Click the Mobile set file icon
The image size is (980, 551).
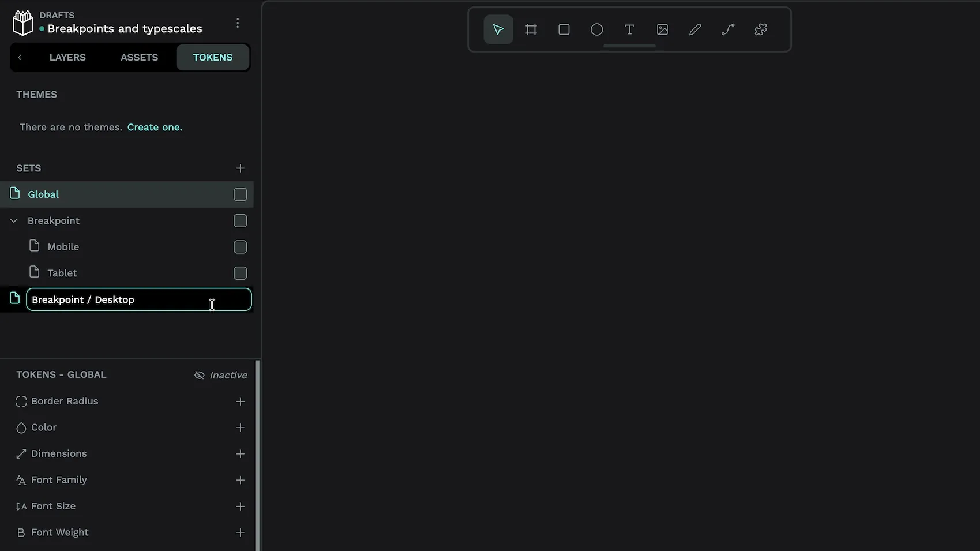coord(35,246)
